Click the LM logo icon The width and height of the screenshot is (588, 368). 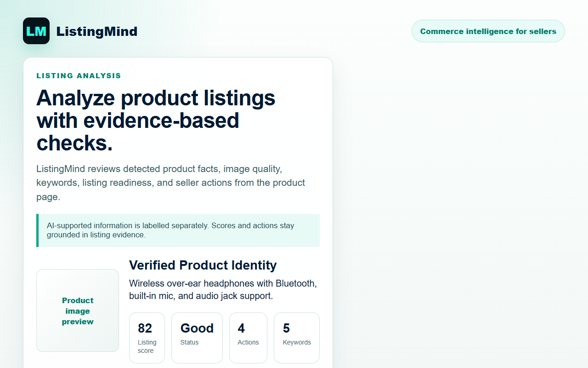(36, 31)
